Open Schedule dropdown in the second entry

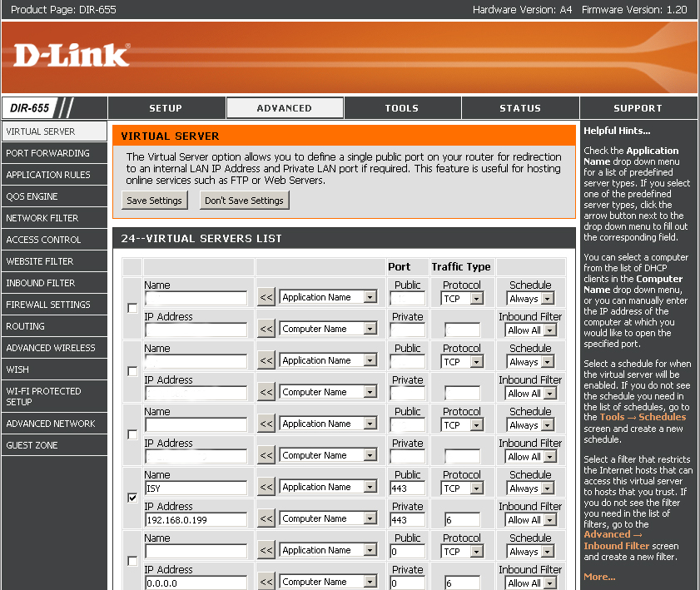(530, 362)
